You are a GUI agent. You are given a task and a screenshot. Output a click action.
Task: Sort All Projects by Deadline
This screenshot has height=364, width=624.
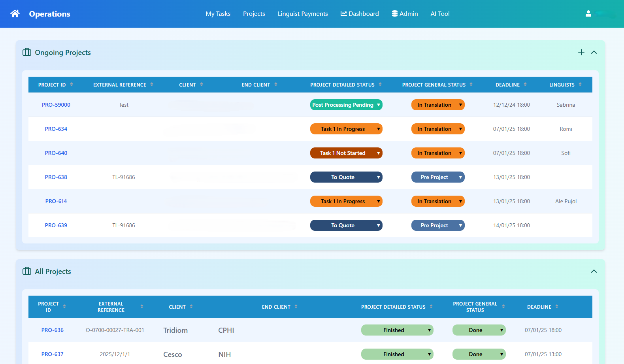(557, 307)
